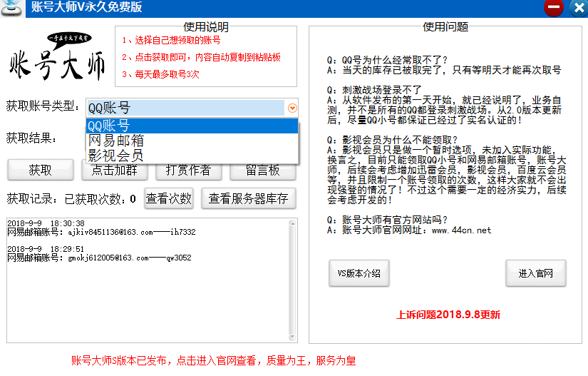Minimize the window with red minus button
This screenshot has height=376, width=588.
click(554, 8)
